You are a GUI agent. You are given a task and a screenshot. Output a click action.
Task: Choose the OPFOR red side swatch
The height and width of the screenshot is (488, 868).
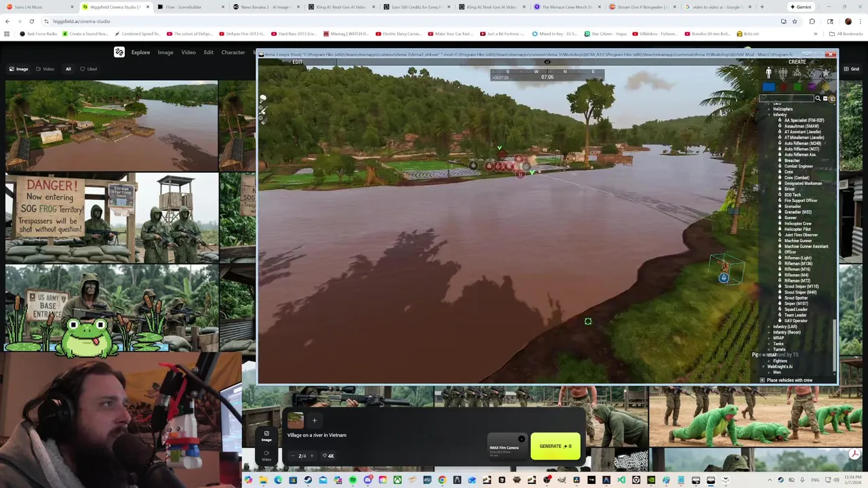point(783,87)
